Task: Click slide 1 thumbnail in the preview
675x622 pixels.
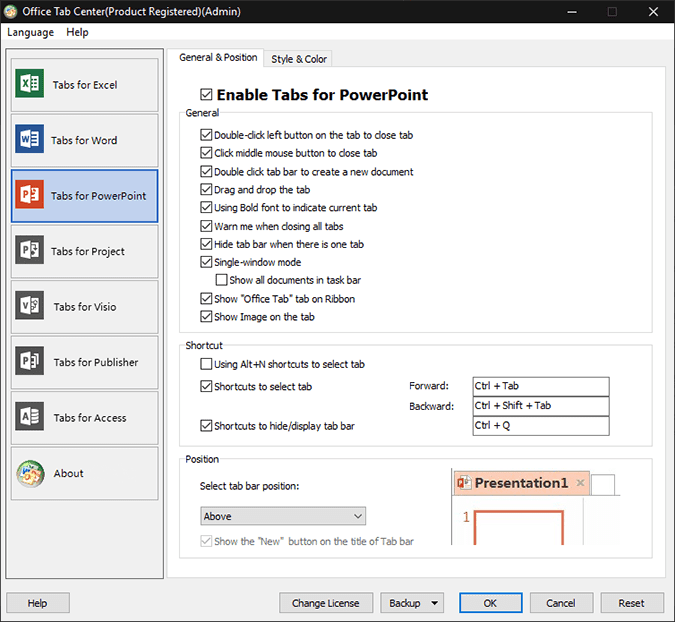Action: click(519, 528)
